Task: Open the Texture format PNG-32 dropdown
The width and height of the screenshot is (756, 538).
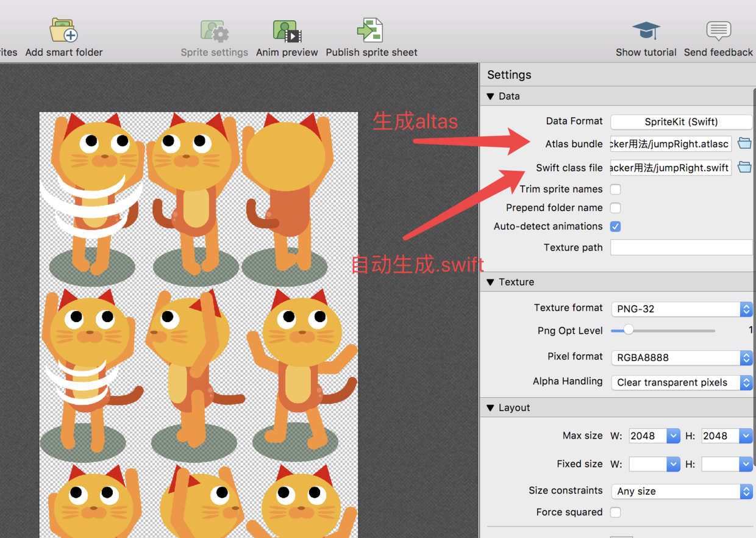Action: pyautogui.click(x=682, y=309)
